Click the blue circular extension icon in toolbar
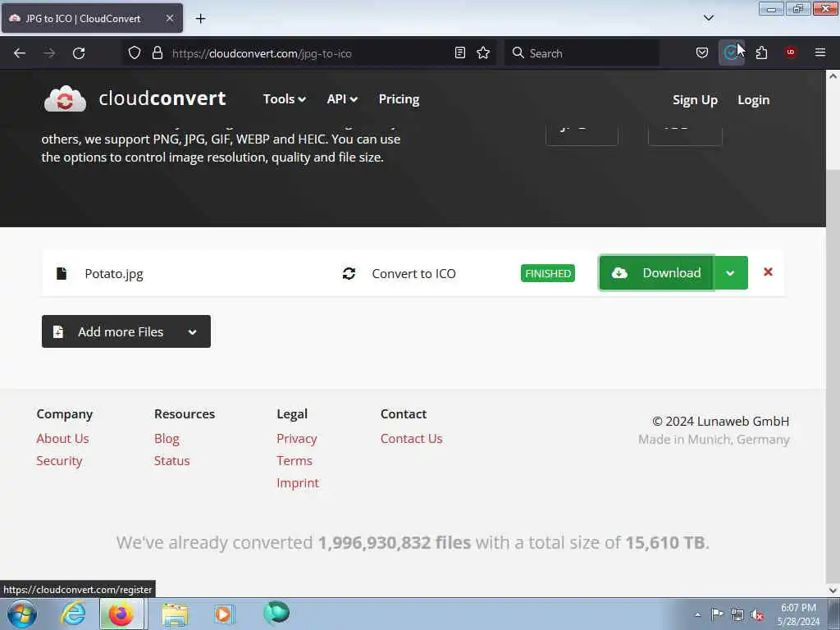 (731, 52)
